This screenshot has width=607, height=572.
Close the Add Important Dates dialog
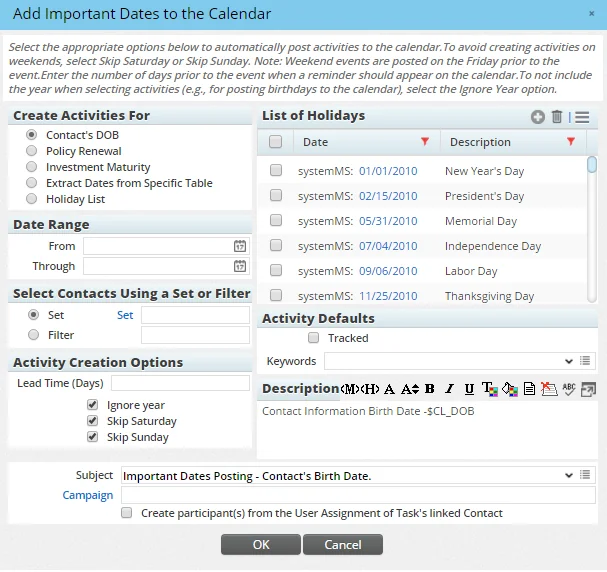coord(591,14)
